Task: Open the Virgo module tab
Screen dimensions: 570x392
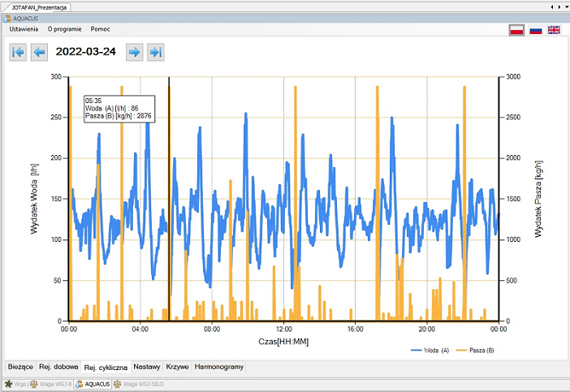Action: 16,384
